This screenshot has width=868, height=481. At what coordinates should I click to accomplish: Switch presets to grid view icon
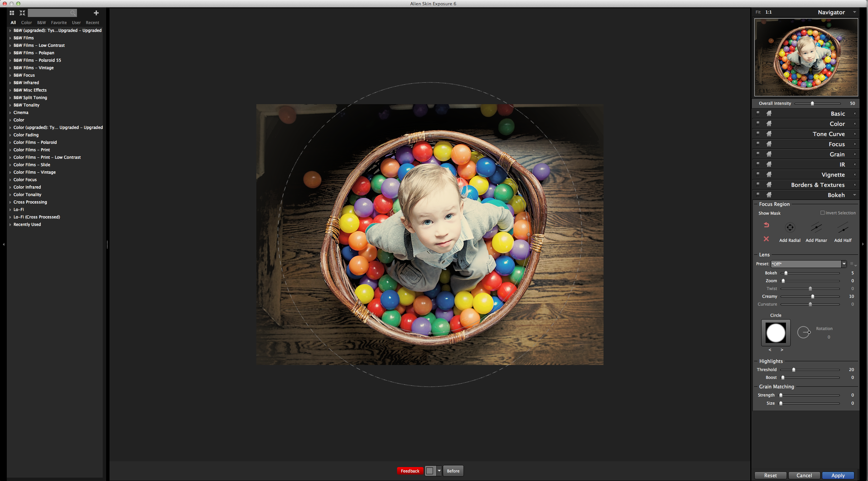[12, 13]
